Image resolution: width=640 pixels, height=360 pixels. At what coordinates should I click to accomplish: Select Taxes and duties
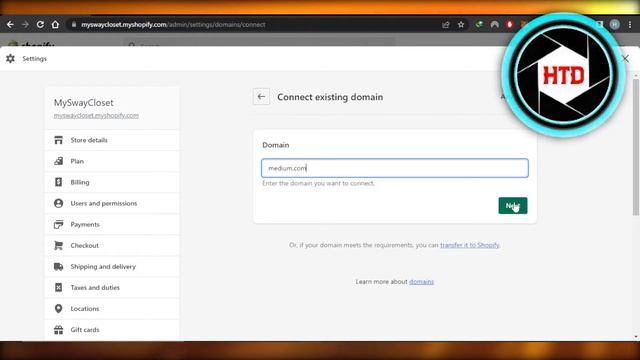[112, 287]
